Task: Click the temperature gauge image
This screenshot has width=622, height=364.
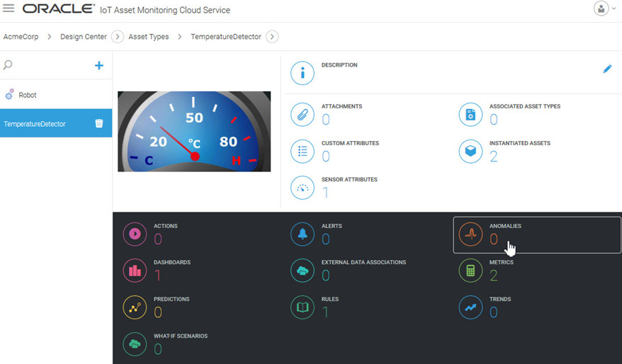Action: point(194,131)
